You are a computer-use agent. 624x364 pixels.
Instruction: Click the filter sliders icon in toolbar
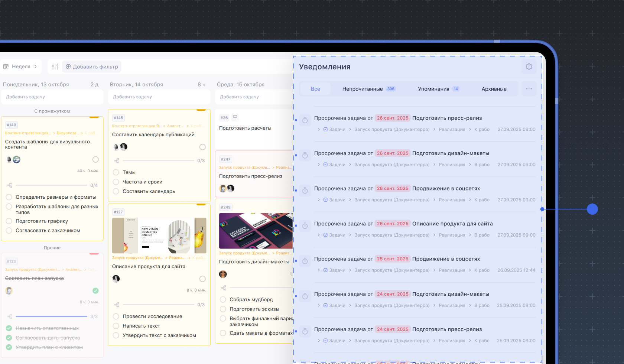[x=55, y=66]
